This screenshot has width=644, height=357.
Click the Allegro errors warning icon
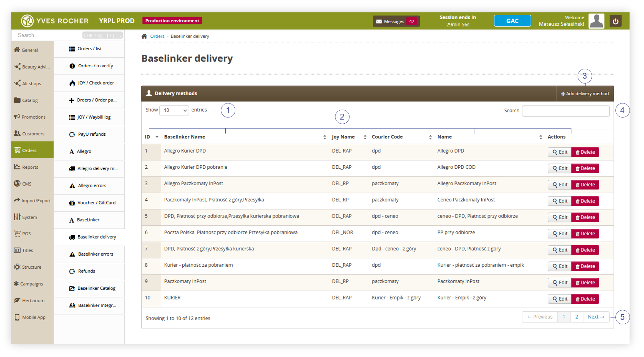72,186
